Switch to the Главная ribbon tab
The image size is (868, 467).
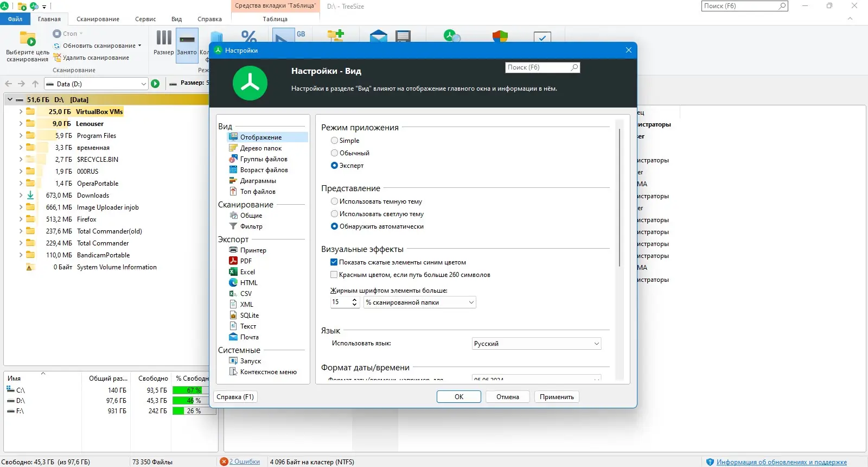coord(49,19)
